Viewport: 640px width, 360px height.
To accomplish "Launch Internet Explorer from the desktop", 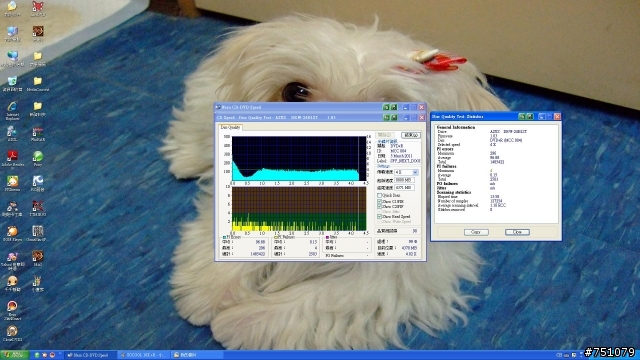I will pyautogui.click(x=12, y=110).
